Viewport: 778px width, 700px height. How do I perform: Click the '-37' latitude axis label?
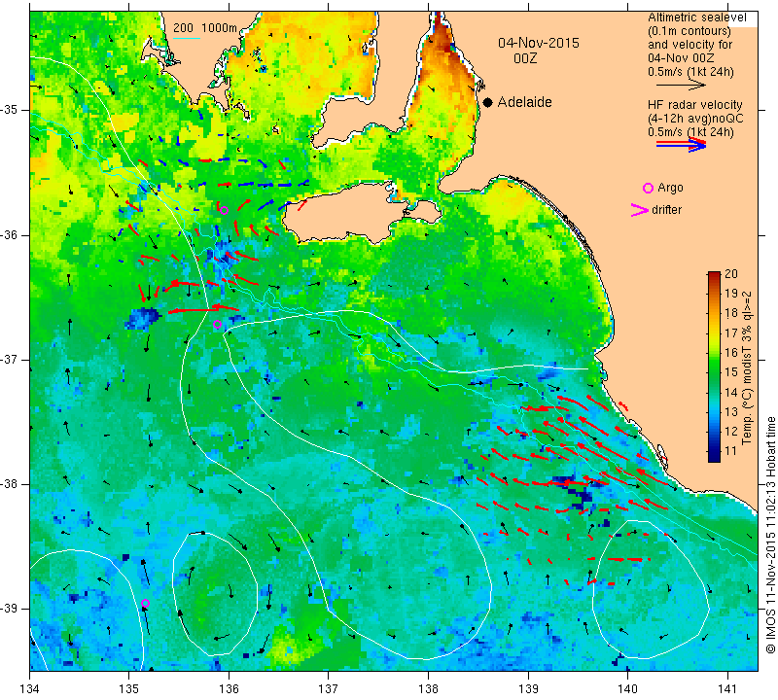10,359
